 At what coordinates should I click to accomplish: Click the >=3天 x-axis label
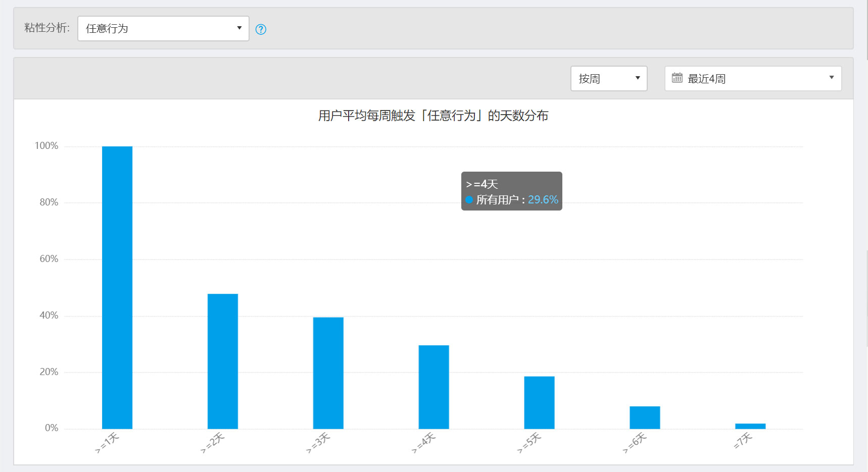coord(318,443)
